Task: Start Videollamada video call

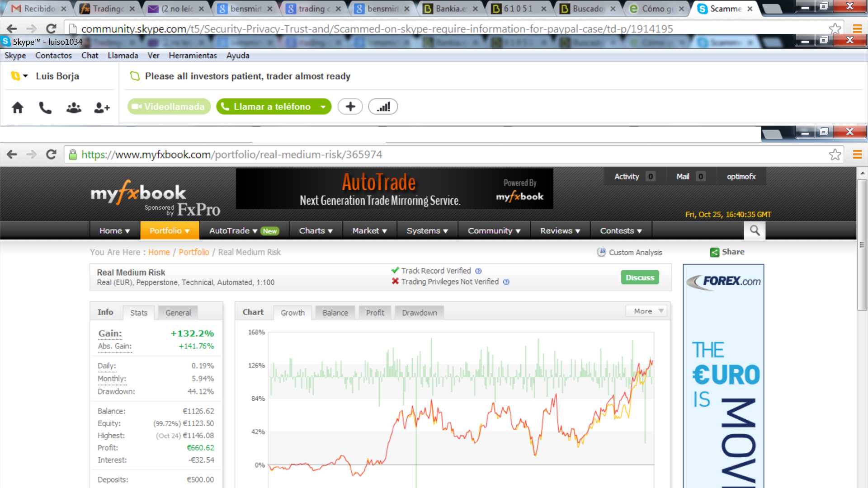Action: point(169,107)
